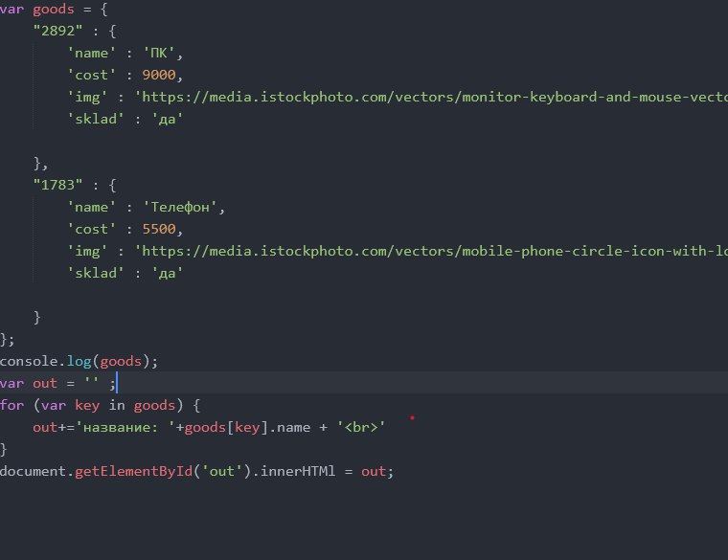
Task: Click the 'sklad' key under 'Телефон'
Action: pyautogui.click(x=96, y=273)
